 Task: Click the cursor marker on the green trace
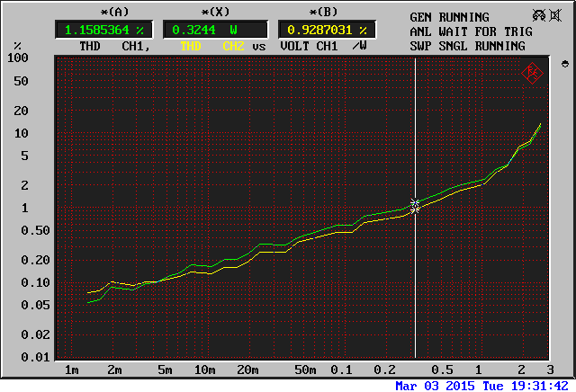tap(415, 203)
